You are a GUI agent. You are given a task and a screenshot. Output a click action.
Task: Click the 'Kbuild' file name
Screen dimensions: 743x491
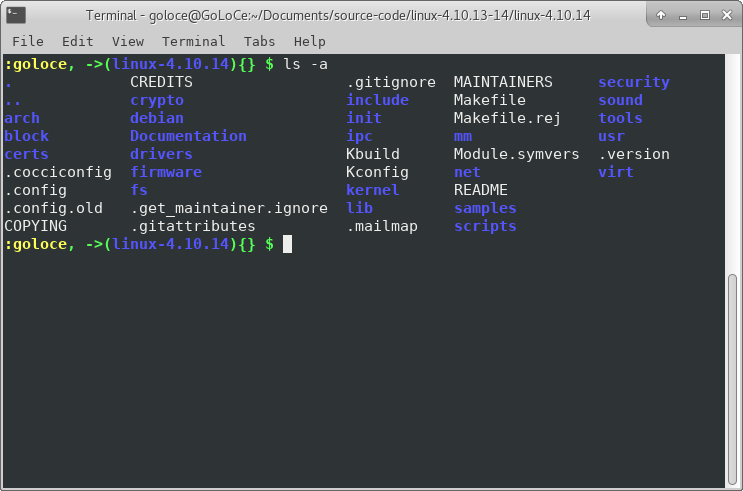[373, 154]
